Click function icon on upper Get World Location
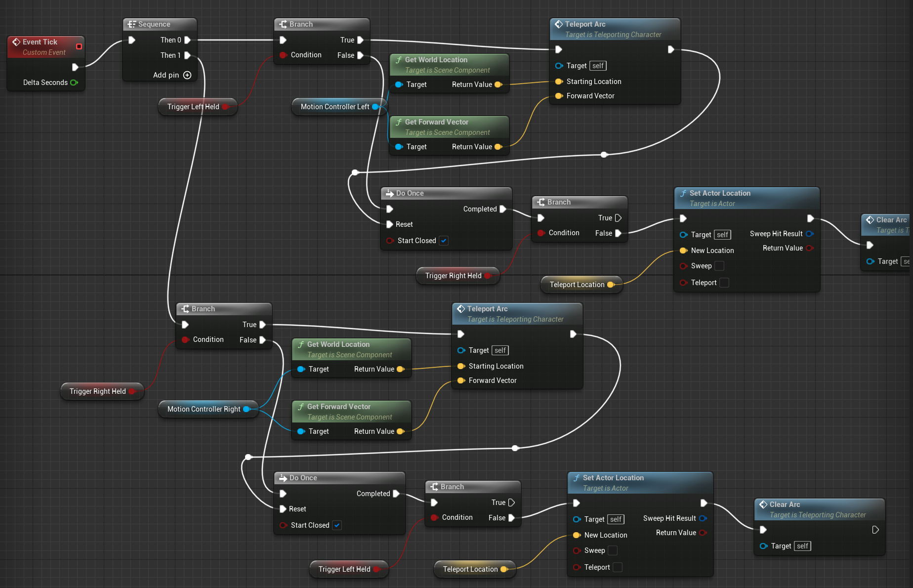The height and width of the screenshot is (588, 913). tap(399, 60)
